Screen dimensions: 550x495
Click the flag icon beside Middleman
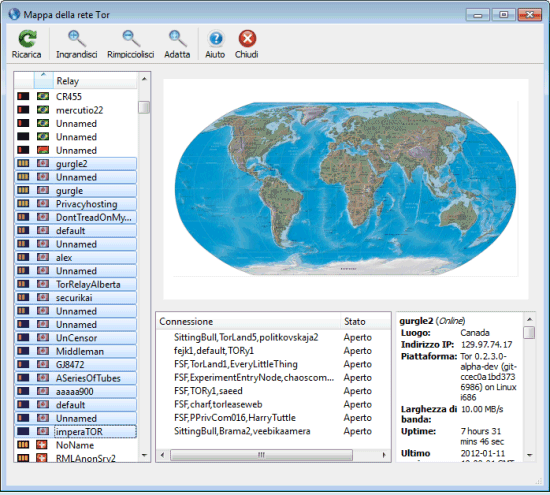click(x=43, y=351)
